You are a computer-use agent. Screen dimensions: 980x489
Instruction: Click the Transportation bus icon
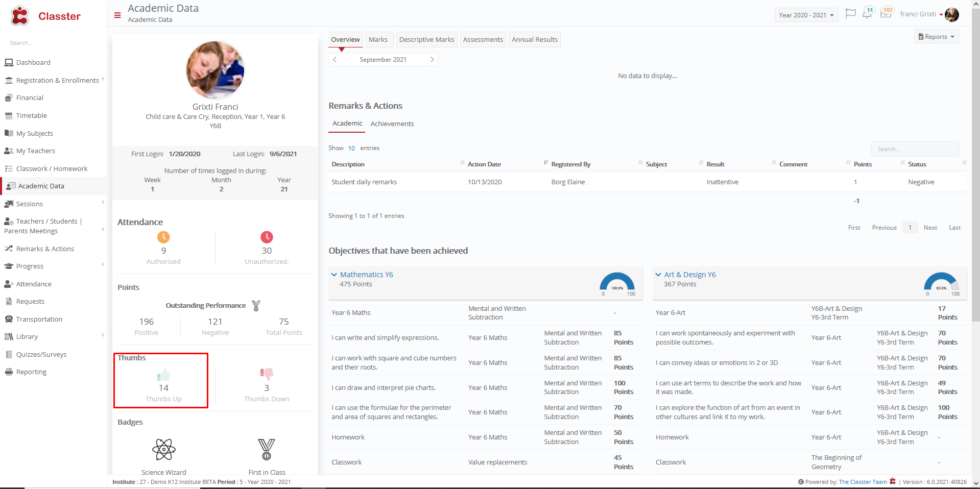pyautogui.click(x=9, y=319)
